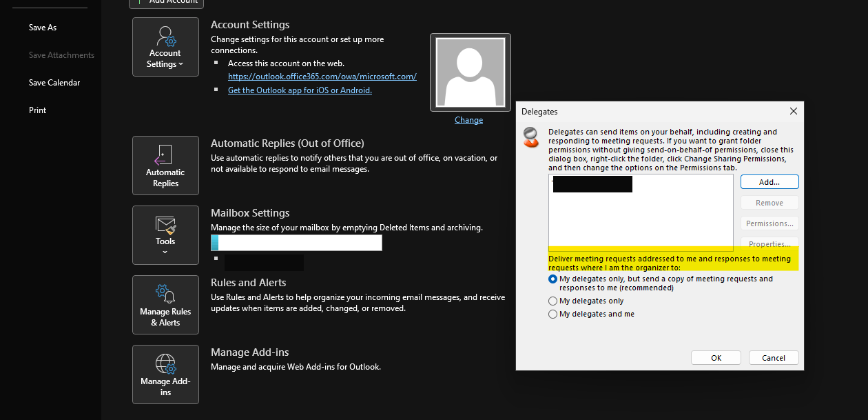Viewport: 868px width, 420px height.
Task: Open the Outlook app for iOS or Android link
Action: click(300, 90)
